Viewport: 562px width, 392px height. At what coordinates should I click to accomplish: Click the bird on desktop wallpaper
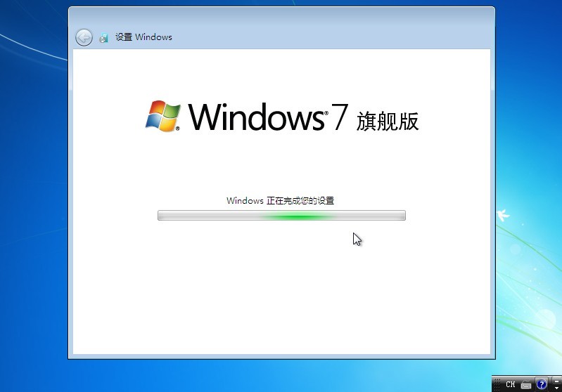point(503,214)
